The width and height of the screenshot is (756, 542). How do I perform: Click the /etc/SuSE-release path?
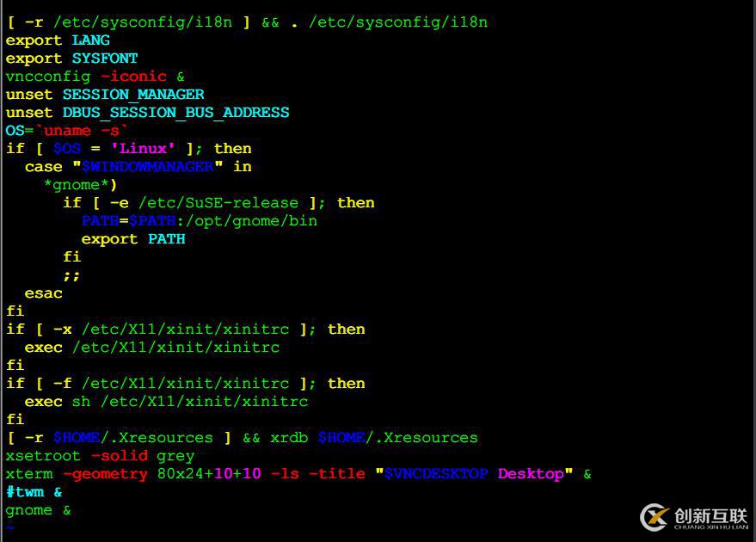[218, 202]
